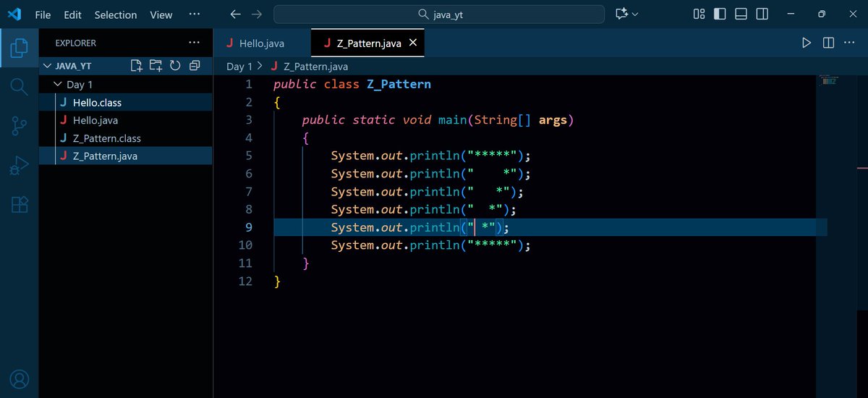Open Hello.class in the file tree
This screenshot has width=868, height=398.
click(126, 103)
